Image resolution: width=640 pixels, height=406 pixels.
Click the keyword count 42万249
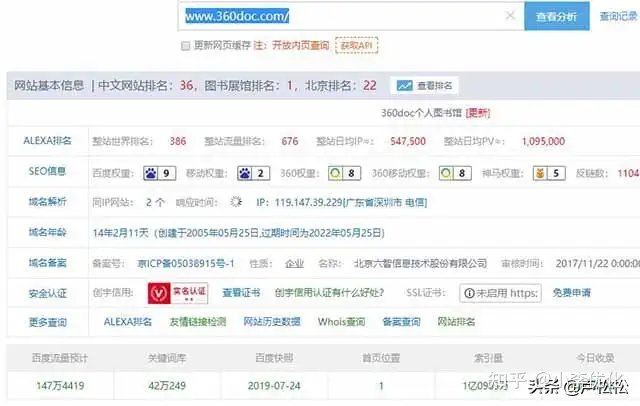[x=167, y=386]
